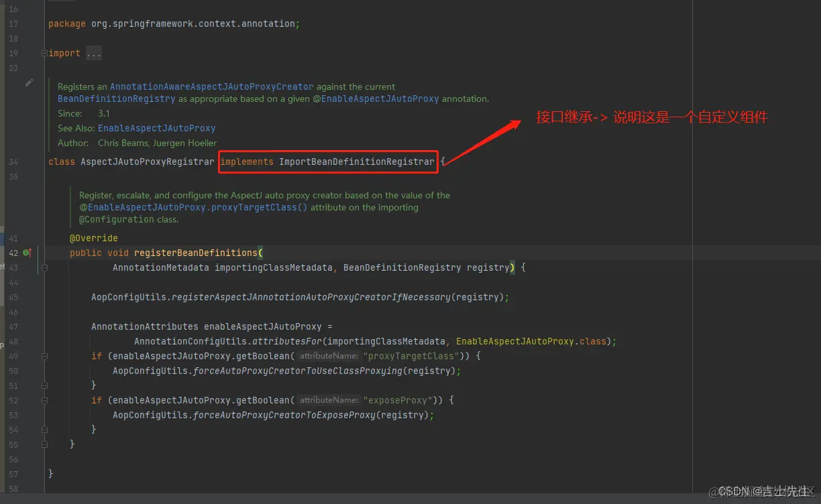
Task: Open the @EnableAspectJAutoProxy.proxyTargetClass() doc link
Action: [x=193, y=208]
